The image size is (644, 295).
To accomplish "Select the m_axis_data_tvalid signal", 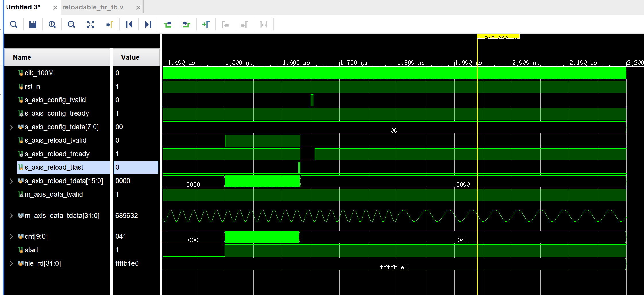I will pos(54,194).
